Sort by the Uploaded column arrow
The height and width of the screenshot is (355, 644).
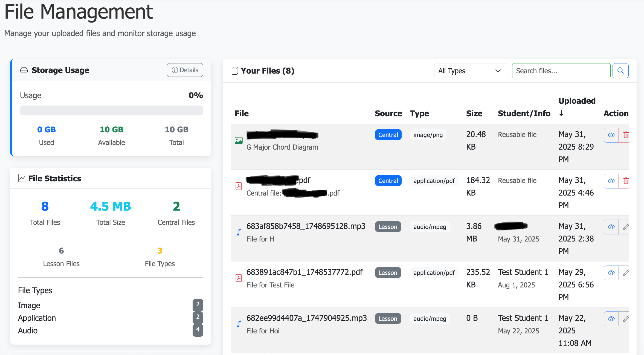(x=561, y=113)
